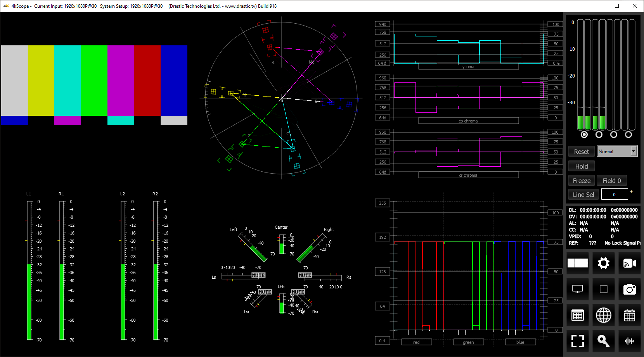The image size is (644, 357).
Task: Click the color bars picture preview
Action: pos(94,85)
